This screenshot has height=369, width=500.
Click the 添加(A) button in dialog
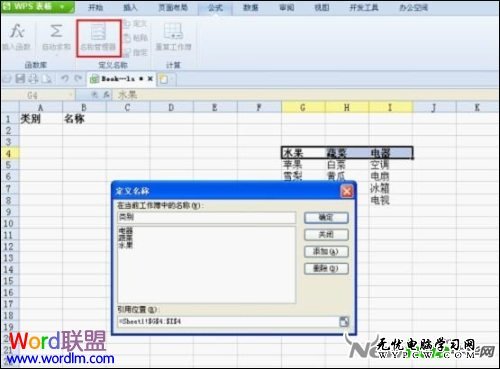(326, 252)
